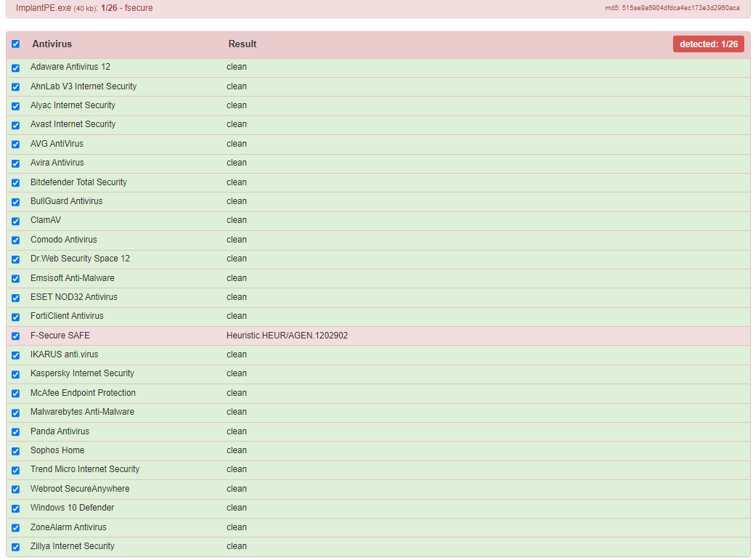Viewport: 753px width, 560px height.
Task: Toggle the Trend Micro Internet Security checkbox
Action: 16,470
